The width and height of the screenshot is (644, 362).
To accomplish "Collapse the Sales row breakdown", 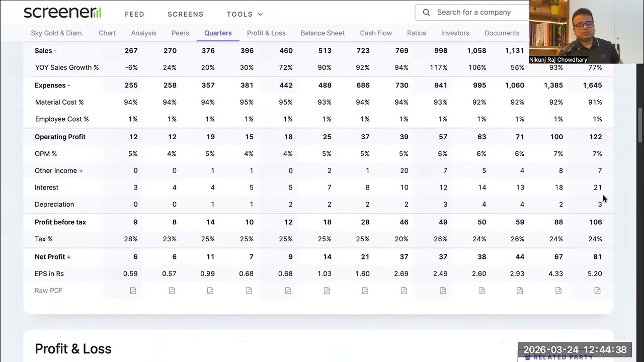I will point(45,51).
